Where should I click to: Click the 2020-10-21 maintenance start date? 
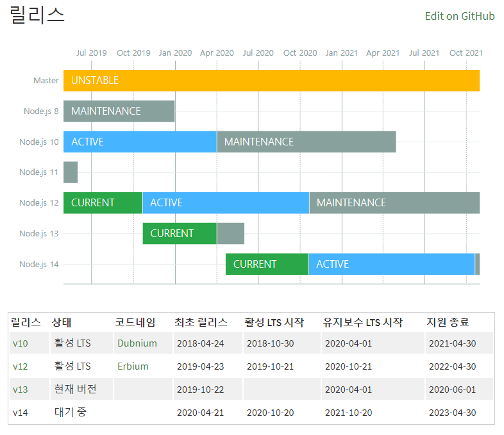point(348,366)
